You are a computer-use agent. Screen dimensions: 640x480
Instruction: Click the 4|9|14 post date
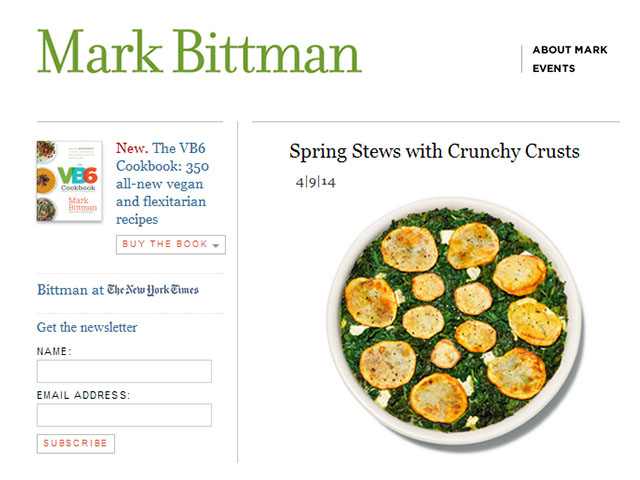(316, 182)
